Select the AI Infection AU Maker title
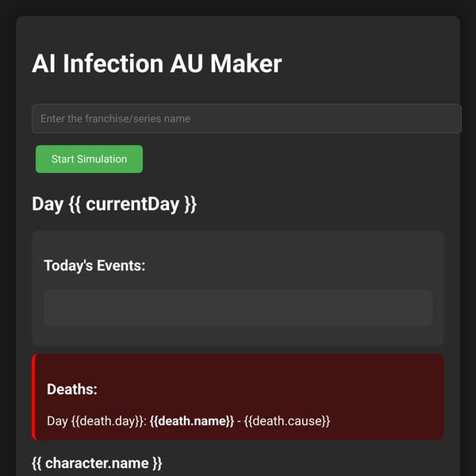476x476 pixels. (x=156, y=63)
